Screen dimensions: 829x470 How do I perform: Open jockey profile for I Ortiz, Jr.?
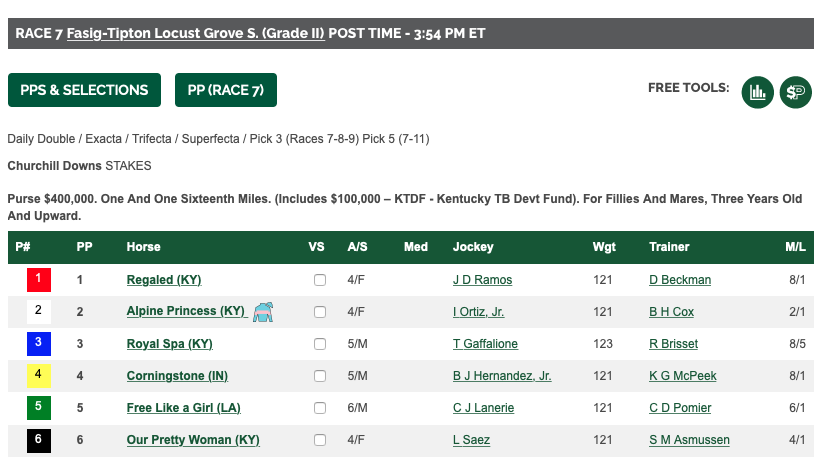[478, 312]
